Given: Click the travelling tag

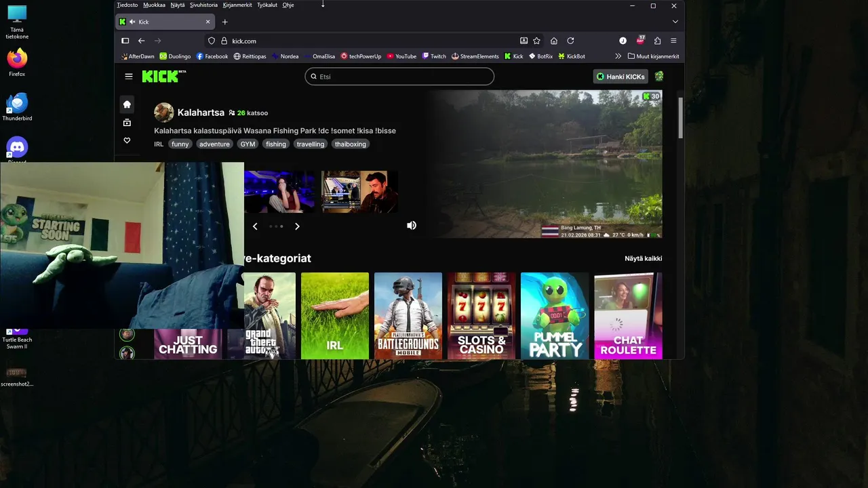Looking at the screenshot, I should (x=311, y=144).
